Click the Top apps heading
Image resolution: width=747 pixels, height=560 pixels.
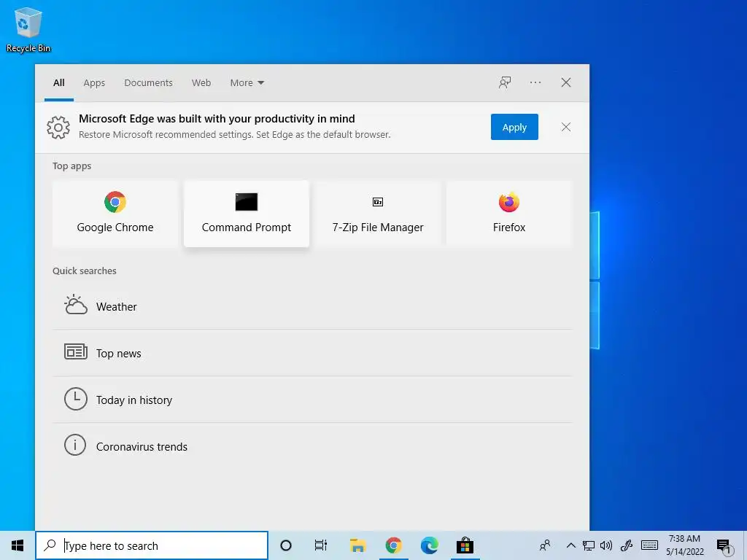pyautogui.click(x=72, y=166)
